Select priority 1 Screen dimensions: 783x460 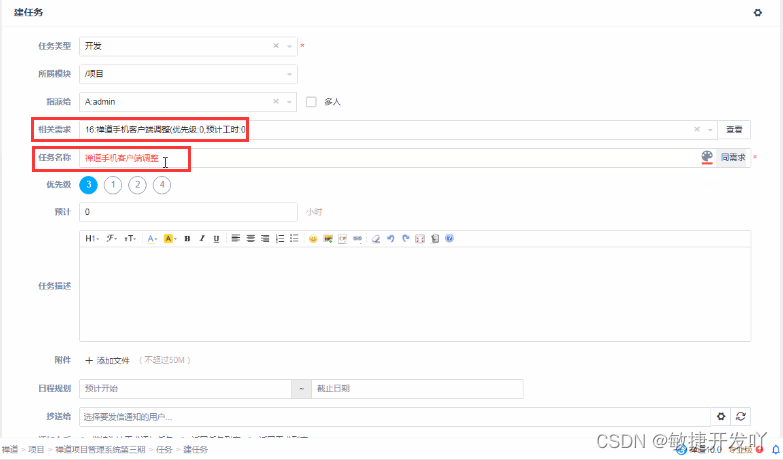click(x=113, y=185)
